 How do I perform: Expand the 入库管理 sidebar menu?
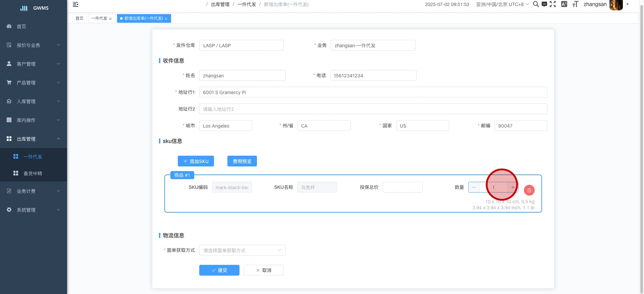(34, 101)
